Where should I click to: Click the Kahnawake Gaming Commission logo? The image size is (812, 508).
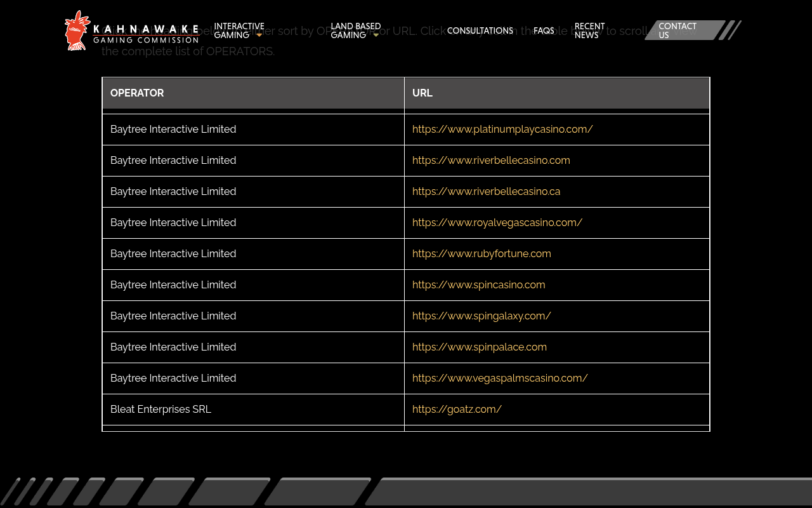click(x=131, y=30)
